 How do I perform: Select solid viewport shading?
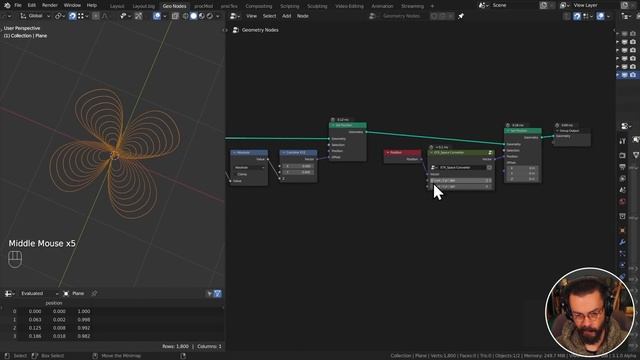pyautogui.click(x=193, y=16)
